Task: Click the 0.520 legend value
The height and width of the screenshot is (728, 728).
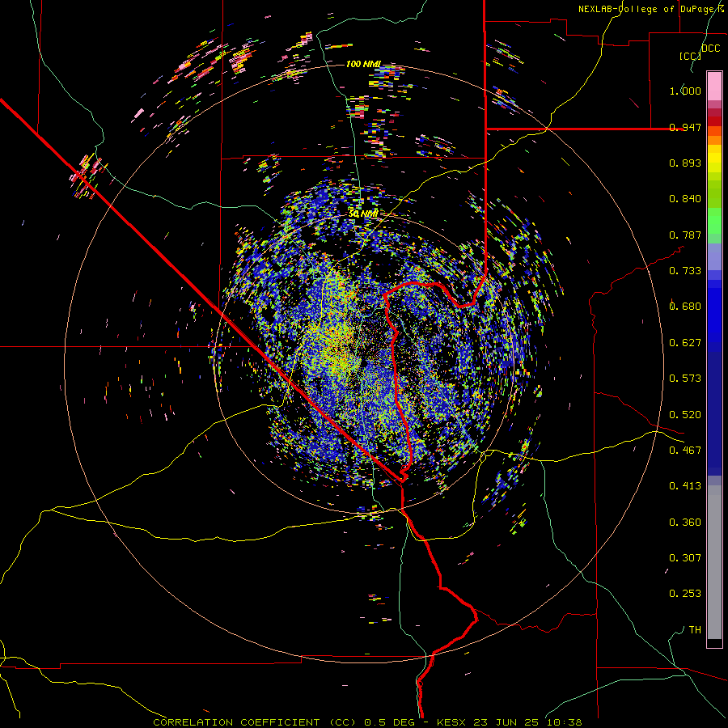Action: [x=685, y=415]
